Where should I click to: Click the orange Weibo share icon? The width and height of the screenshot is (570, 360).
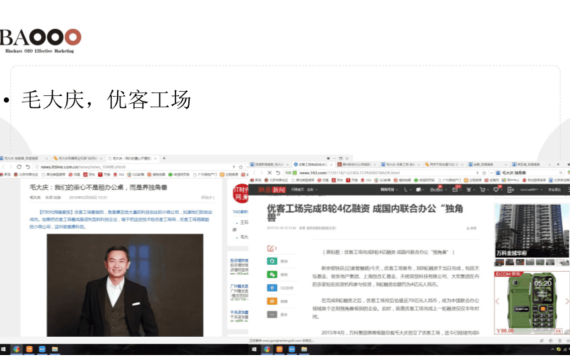tap(272, 301)
